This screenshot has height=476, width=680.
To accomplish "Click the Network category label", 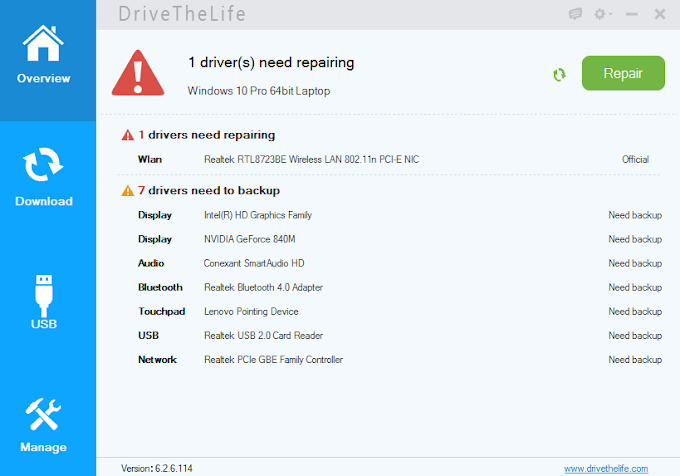I will click(157, 360).
